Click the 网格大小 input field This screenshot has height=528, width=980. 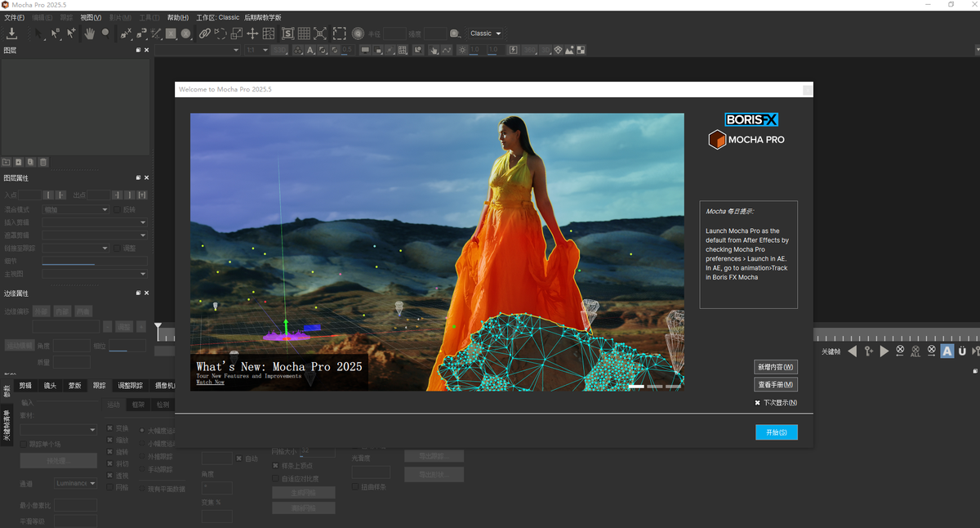click(317, 451)
